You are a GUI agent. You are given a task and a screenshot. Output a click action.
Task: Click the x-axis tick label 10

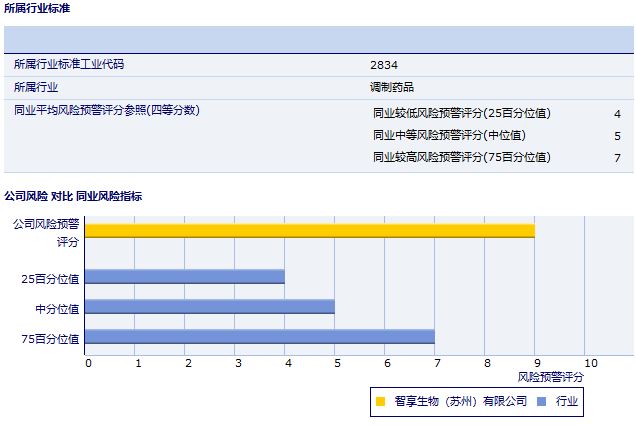[591, 363]
